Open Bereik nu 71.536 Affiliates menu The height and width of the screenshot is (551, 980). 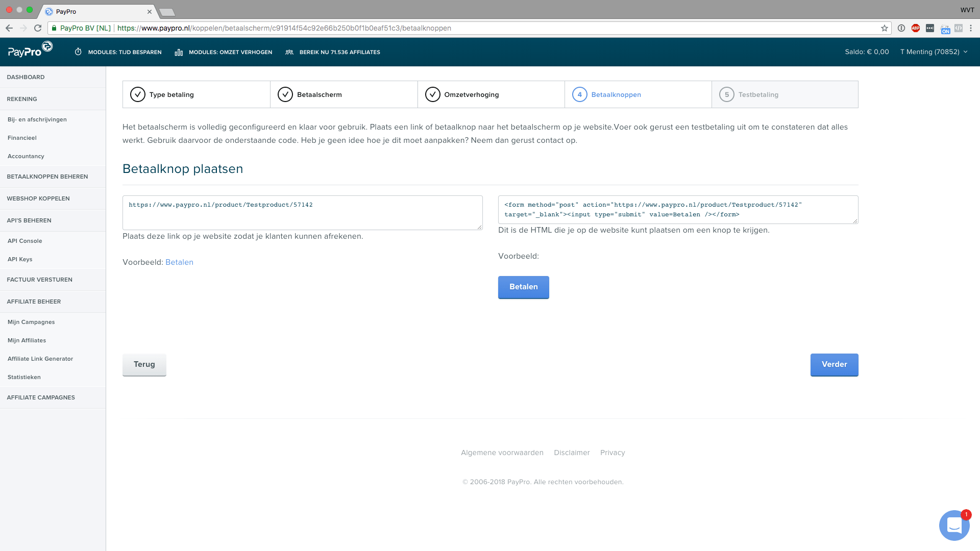(332, 52)
